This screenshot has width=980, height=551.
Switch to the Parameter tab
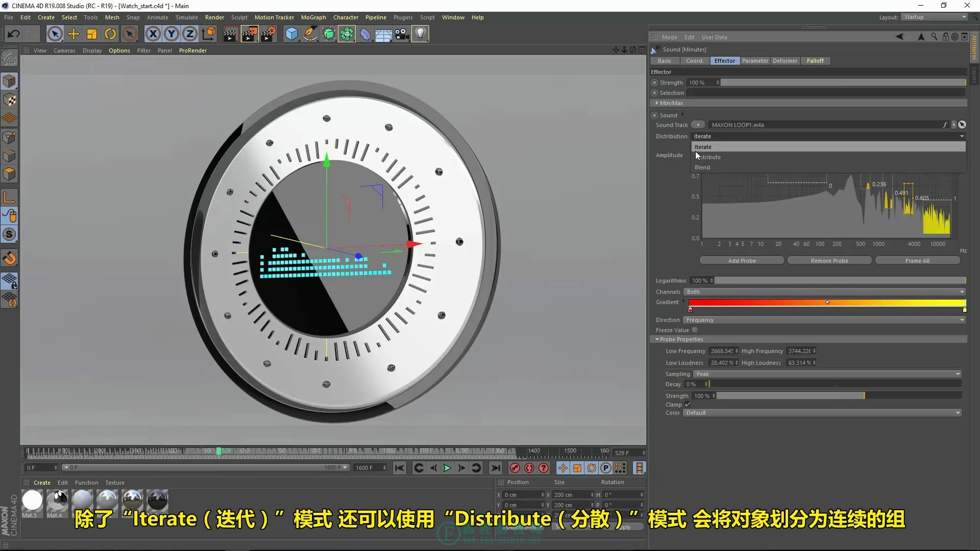click(x=755, y=61)
